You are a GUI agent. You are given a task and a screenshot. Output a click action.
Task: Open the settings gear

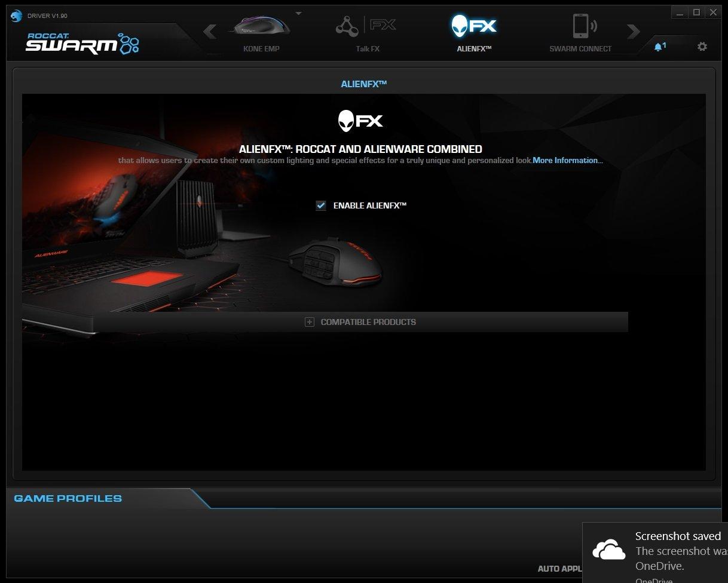tap(702, 46)
